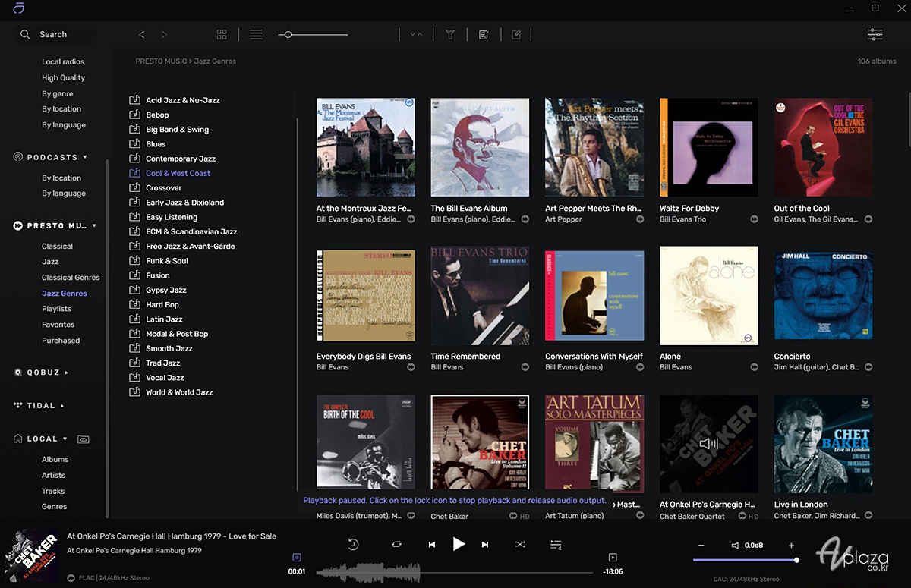Click the Presto Music section icon
The image size is (911, 588).
[18, 225]
